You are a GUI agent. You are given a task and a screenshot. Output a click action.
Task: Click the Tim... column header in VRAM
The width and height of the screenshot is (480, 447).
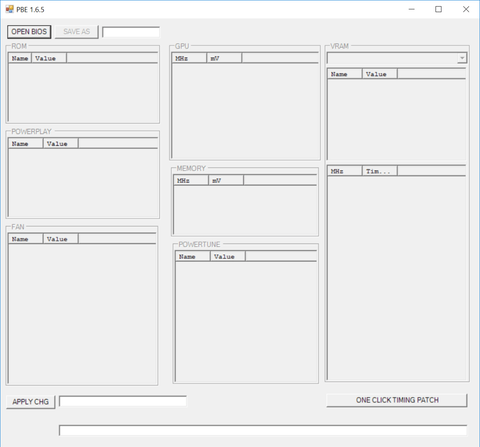380,171
